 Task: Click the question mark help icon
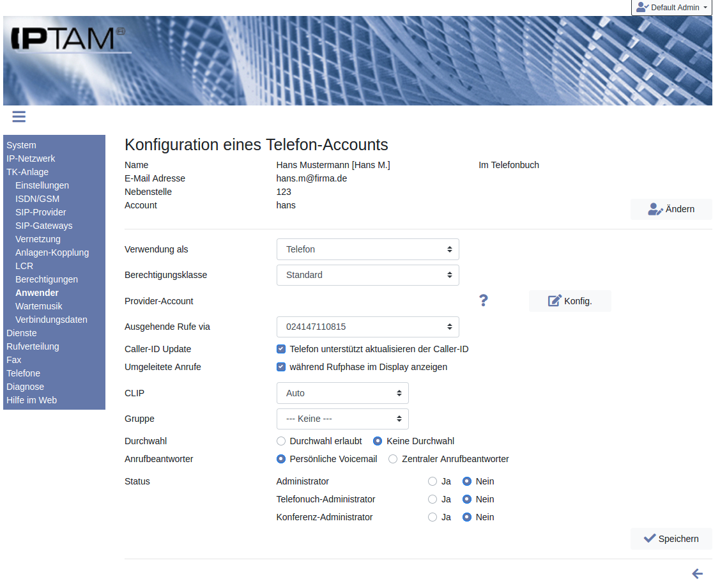[484, 300]
